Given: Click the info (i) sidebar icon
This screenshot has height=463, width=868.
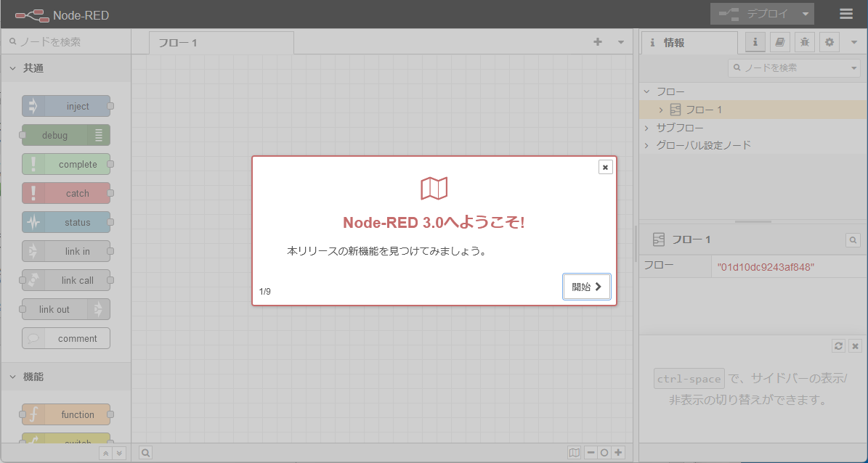Looking at the screenshot, I should (755, 42).
